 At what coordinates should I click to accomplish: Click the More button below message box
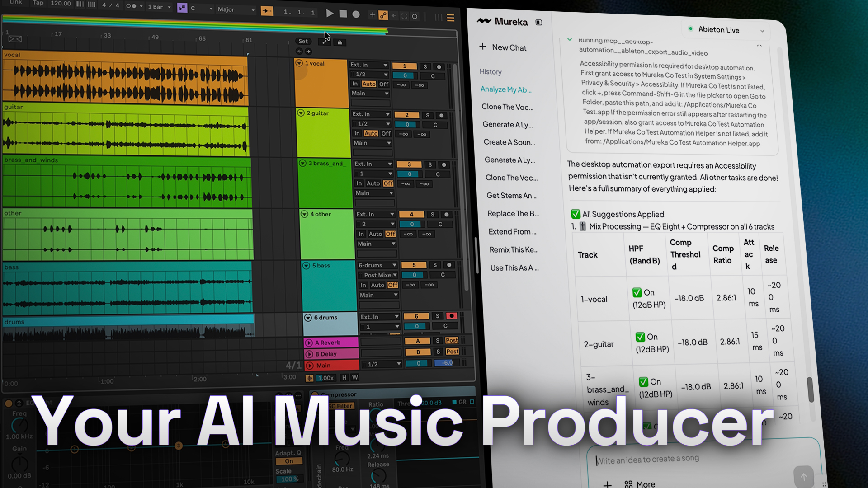640,484
